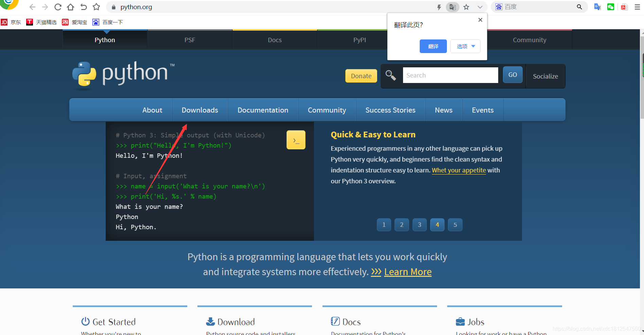The height and width of the screenshot is (335, 644).
Task: Click the python.org address bar
Action: tap(272, 7)
